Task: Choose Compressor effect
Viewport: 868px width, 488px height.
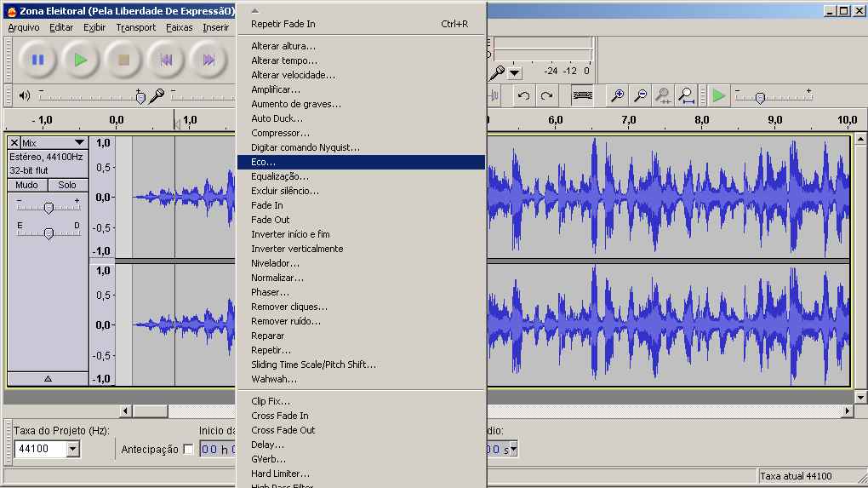Action: [362, 133]
